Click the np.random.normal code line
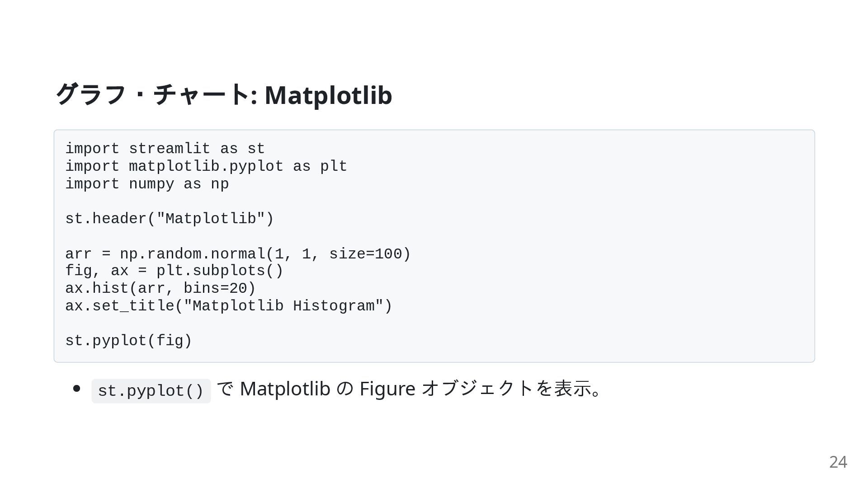868x488 pixels. pyautogui.click(x=237, y=253)
